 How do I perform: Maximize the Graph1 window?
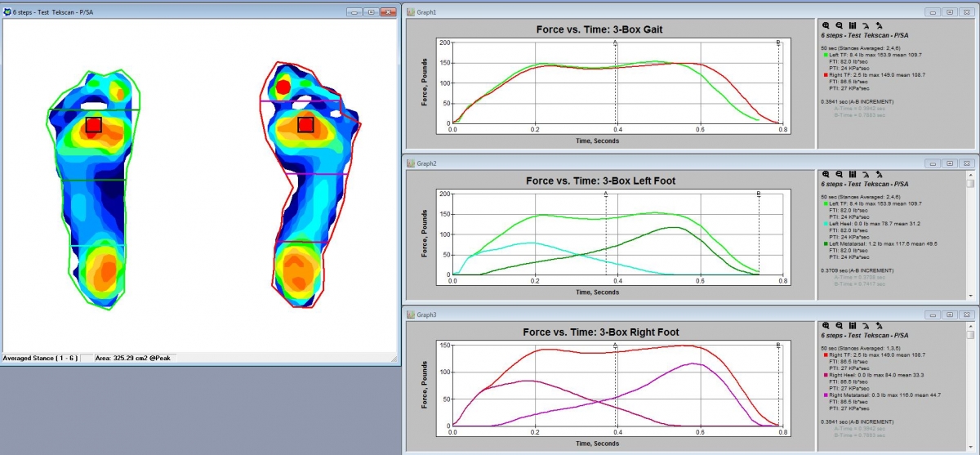[951, 13]
